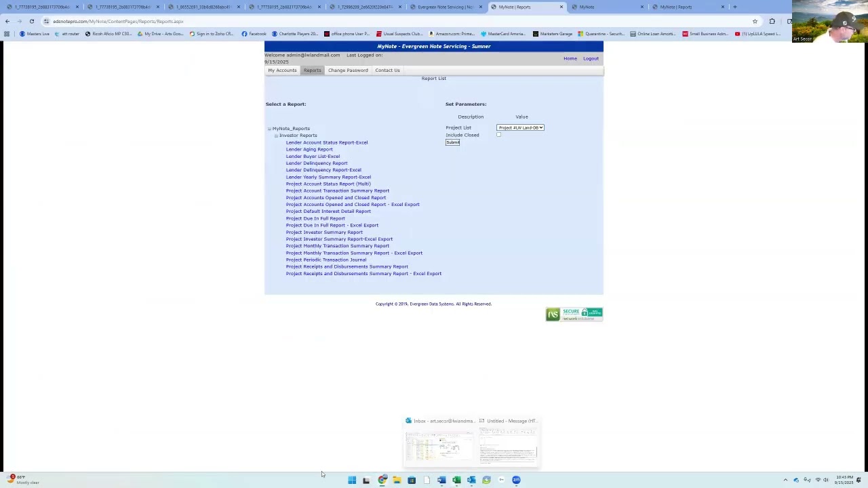This screenshot has width=868, height=488.
Task: Open Excel from the taskbar
Action: pyautogui.click(x=456, y=480)
